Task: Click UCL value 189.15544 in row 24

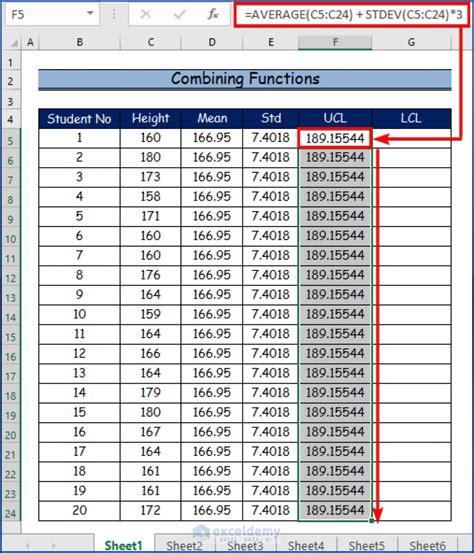Action: pos(335,511)
